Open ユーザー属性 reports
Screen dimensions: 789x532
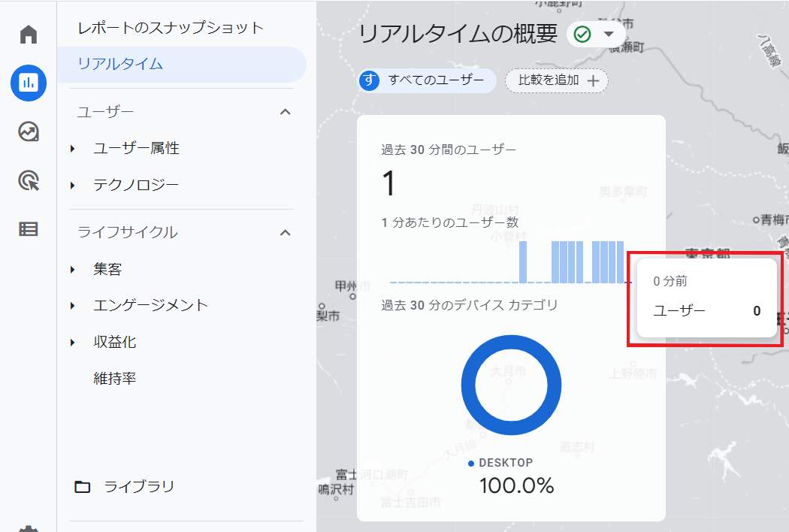click(x=136, y=148)
